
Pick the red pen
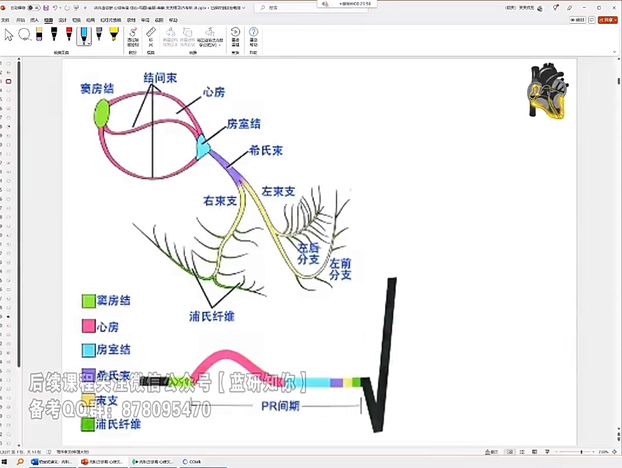(x=69, y=35)
